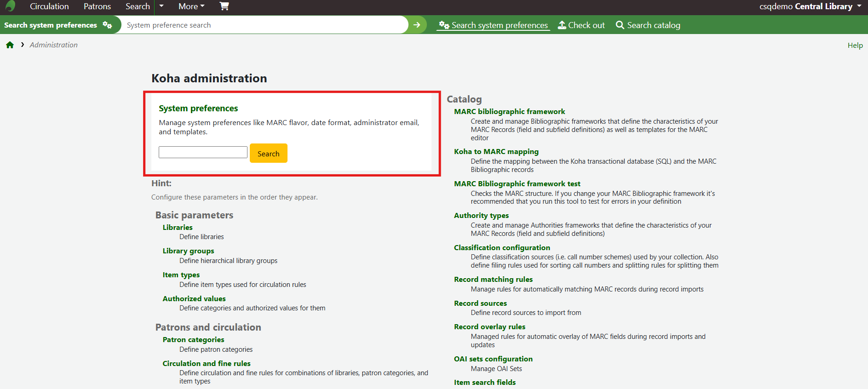Open the Circulation menu
This screenshot has width=868, height=389.
tap(49, 6)
